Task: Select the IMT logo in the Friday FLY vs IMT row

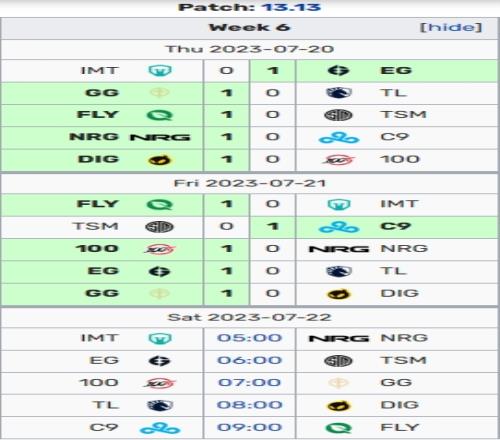Action: [x=338, y=204]
